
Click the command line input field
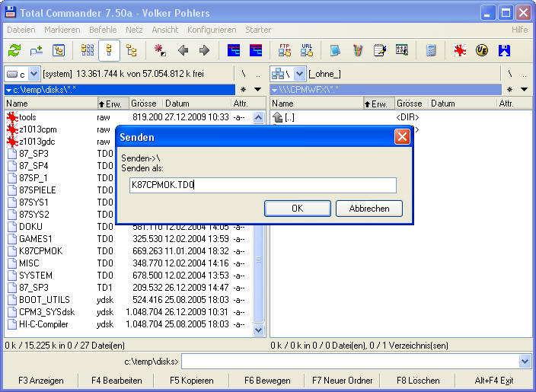click(350, 362)
